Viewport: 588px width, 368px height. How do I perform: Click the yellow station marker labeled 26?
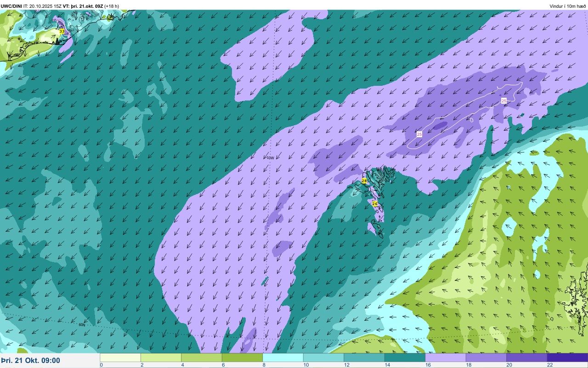point(375,204)
